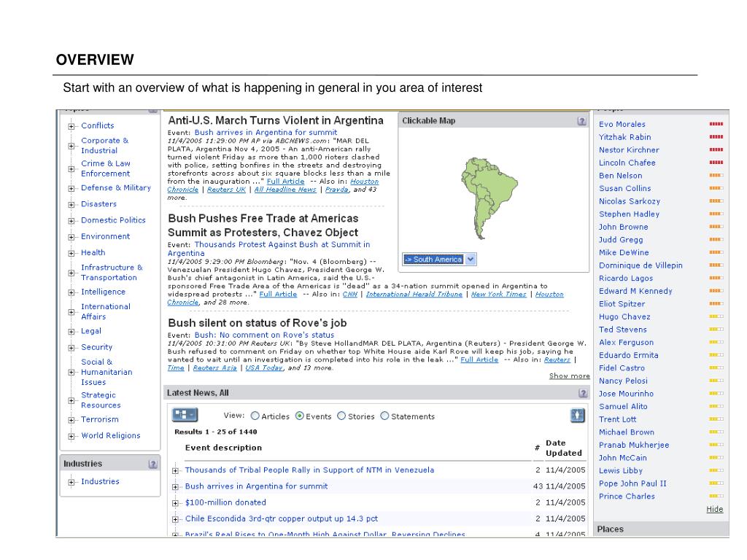Open the Crime & Law Enforcement topic
Image resolution: width=747 pixels, height=560 pixels.
[105, 168]
